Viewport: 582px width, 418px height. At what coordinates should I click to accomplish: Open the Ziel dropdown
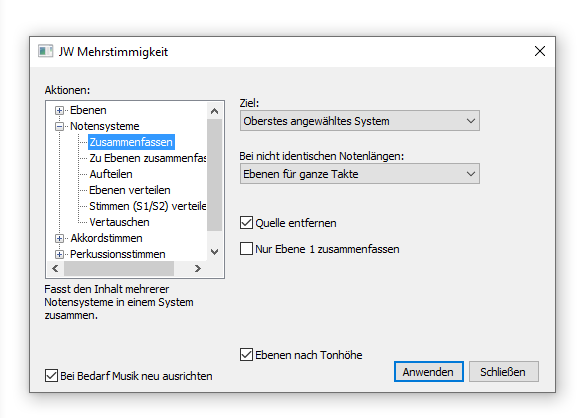360,121
